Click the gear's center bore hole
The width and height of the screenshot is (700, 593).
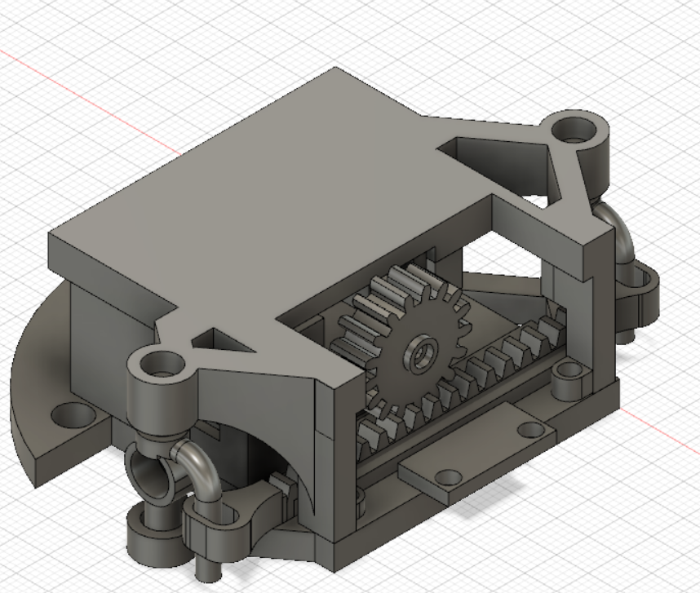pos(426,354)
